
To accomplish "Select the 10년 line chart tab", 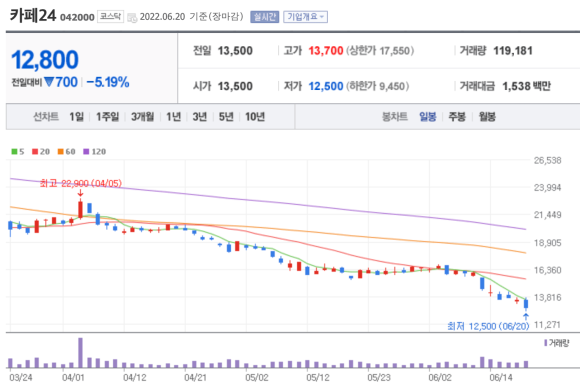I will click(x=255, y=117).
